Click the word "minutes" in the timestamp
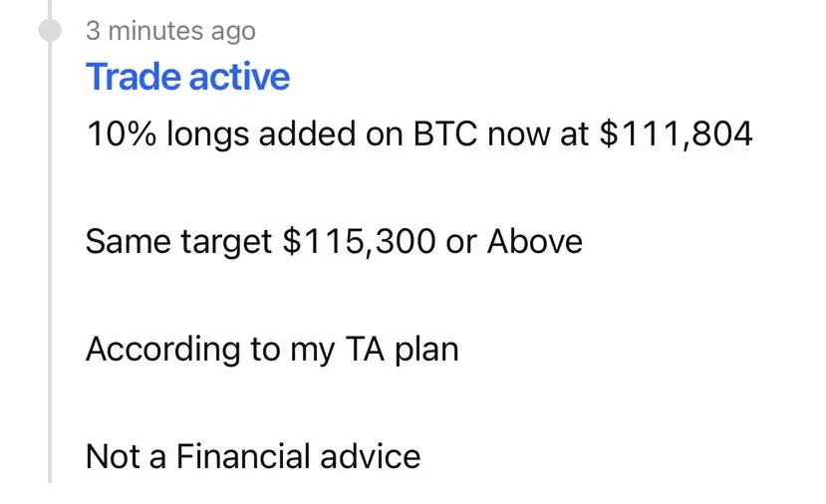This screenshot has height=504, width=826. click(x=155, y=31)
